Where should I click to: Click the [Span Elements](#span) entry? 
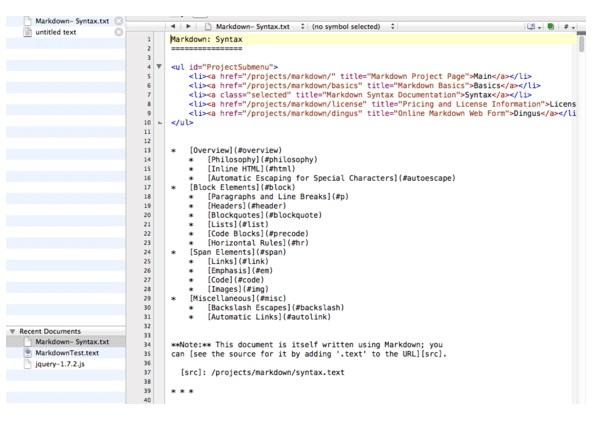(238, 252)
